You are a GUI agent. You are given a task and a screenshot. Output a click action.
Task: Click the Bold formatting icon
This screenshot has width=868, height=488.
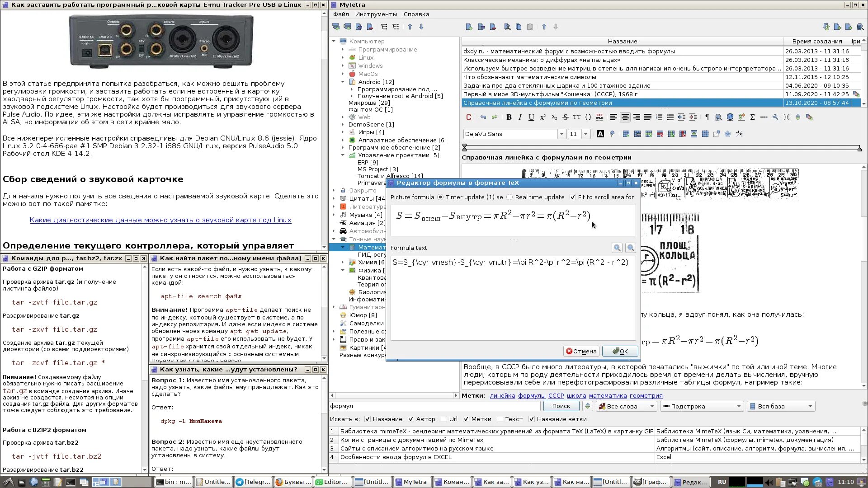[509, 117]
